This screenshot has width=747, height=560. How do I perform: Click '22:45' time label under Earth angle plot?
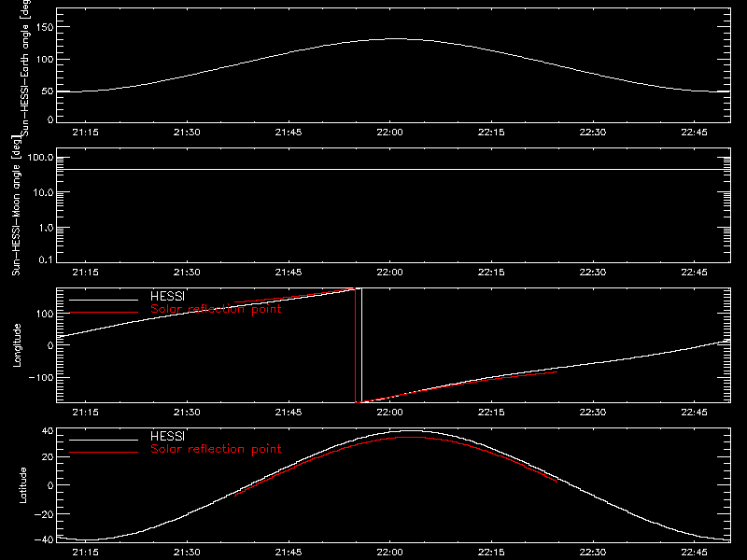pyautogui.click(x=694, y=133)
